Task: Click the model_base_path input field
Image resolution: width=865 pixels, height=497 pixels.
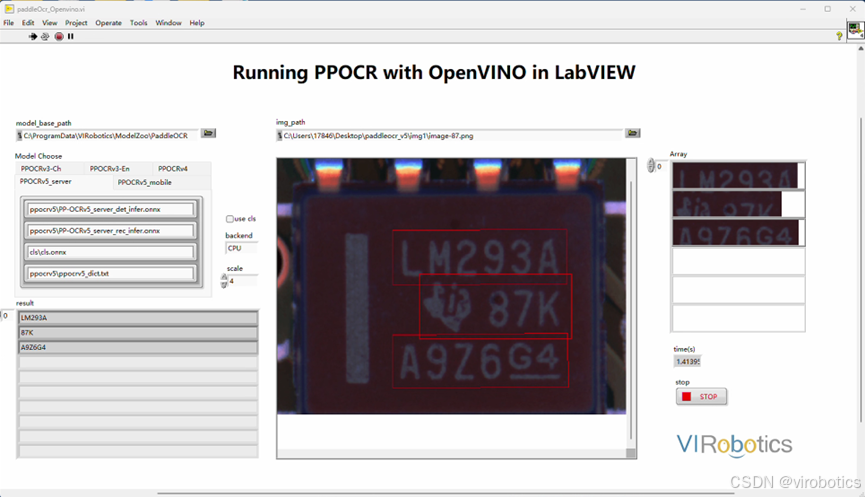Action: [x=107, y=136]
